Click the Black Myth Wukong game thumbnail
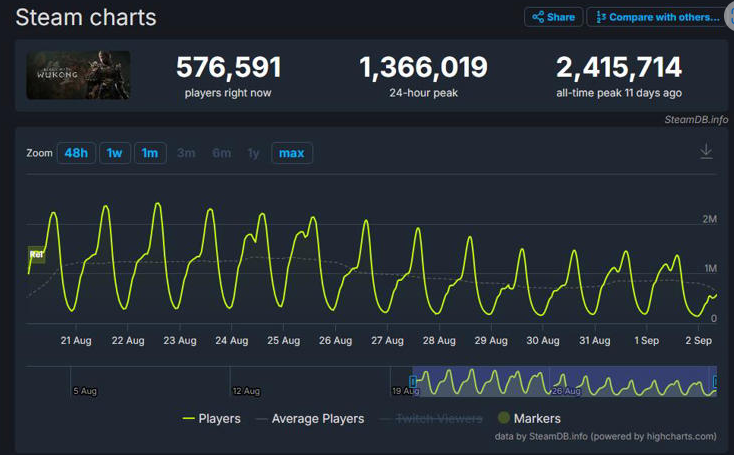Viewport: 734px width, 455px height. [x=78, y=75]
